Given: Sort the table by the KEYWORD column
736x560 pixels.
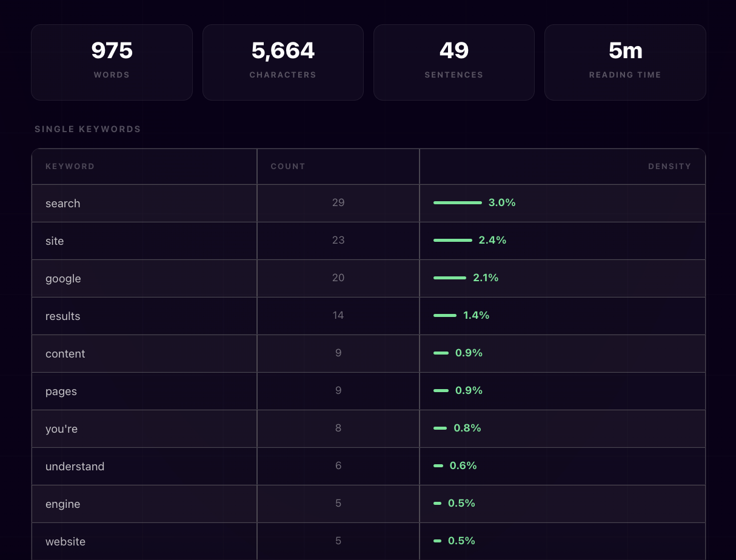Looking at the screenshot, I should (70, 166).
